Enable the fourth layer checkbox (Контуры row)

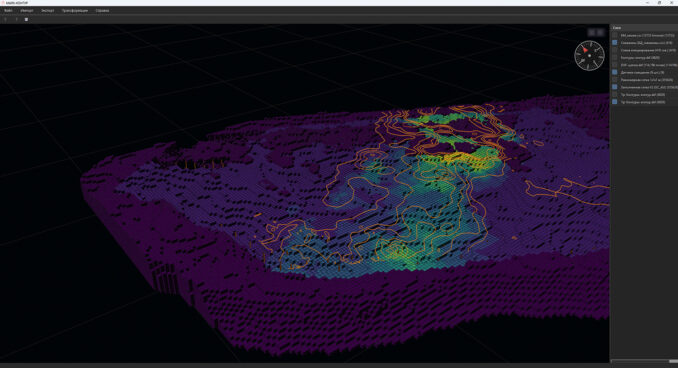614,58
